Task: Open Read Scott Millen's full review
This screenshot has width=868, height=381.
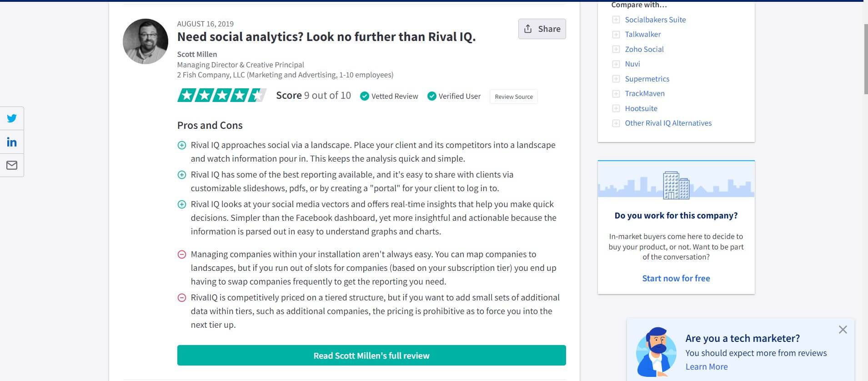Action: (x=371, y=355)
